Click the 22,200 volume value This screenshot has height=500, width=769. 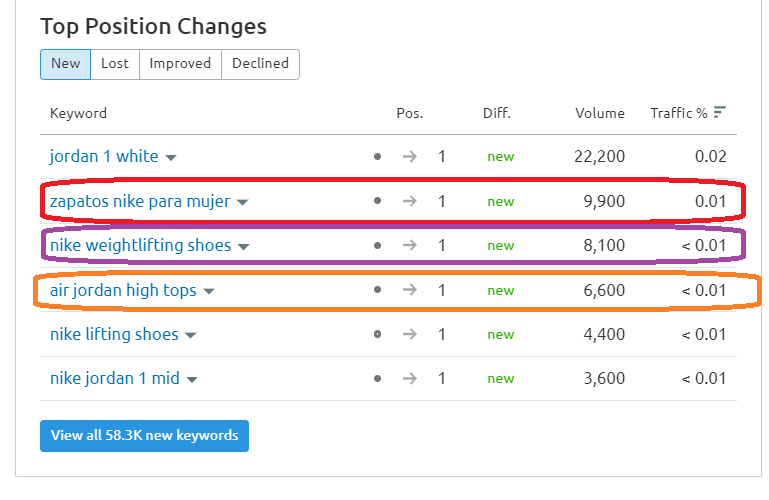pos(599,156)
